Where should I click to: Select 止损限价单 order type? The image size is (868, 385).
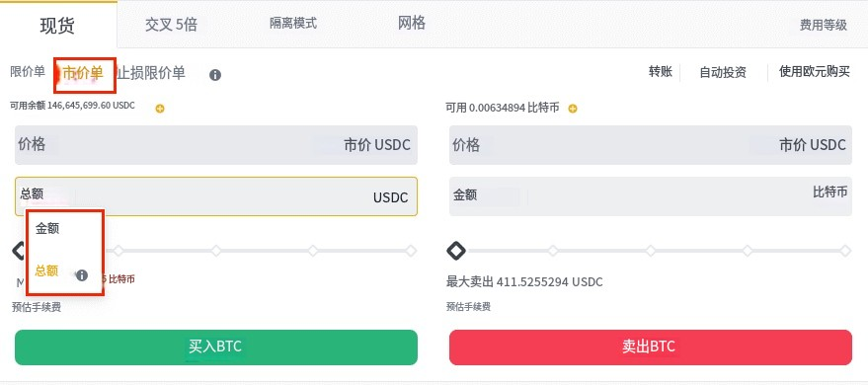pos(151,72)
